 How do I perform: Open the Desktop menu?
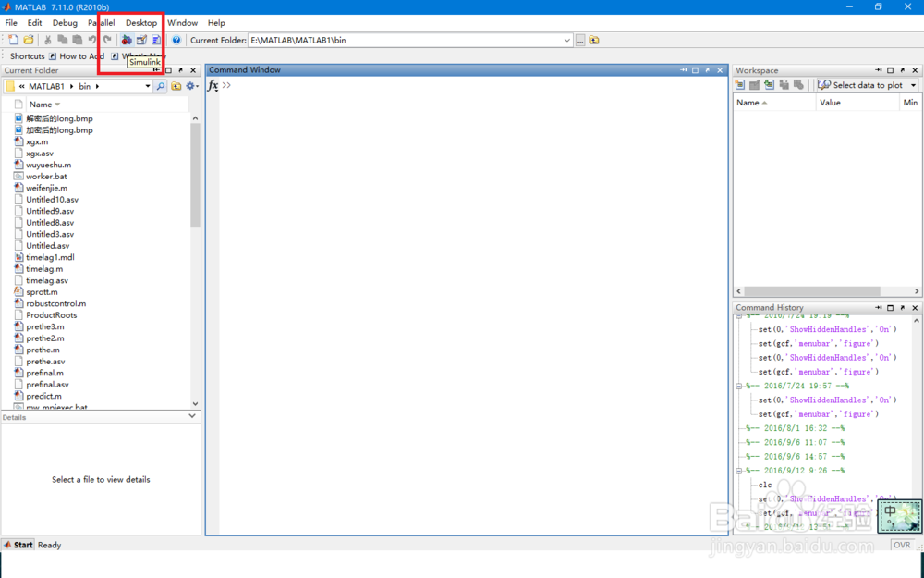pos(141,23)
